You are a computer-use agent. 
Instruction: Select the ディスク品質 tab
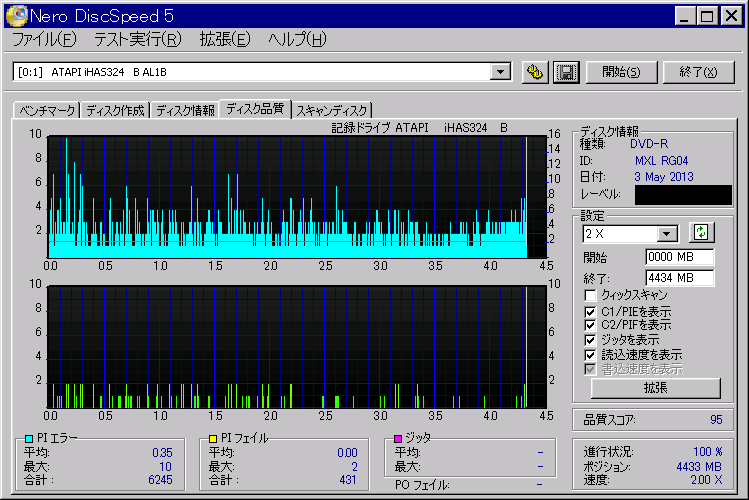[x=255, y=109]
